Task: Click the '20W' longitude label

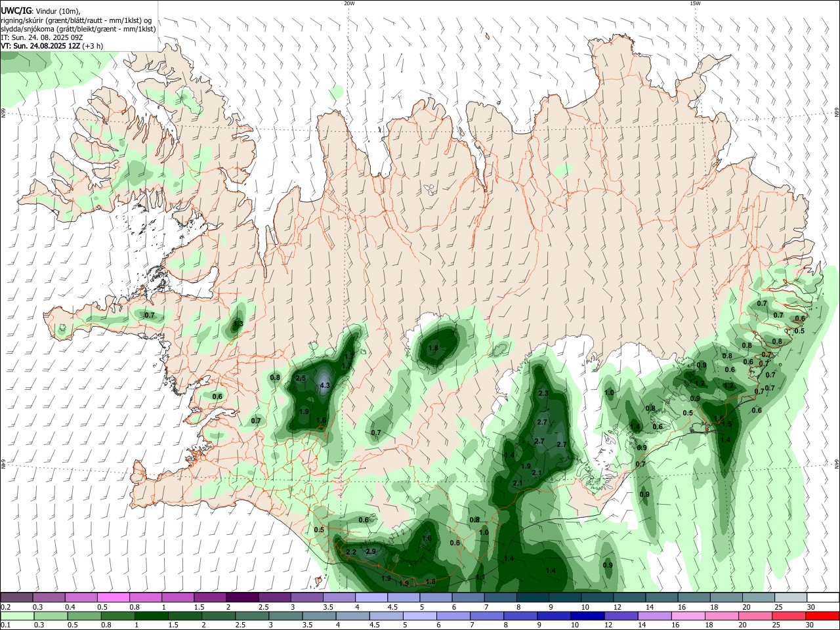Action: 349,3
